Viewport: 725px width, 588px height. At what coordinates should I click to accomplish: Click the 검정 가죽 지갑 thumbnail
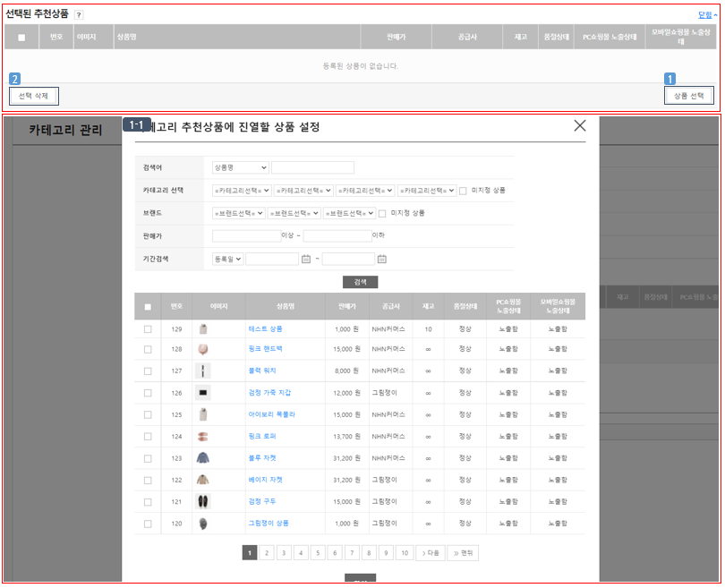pos(203,393)
